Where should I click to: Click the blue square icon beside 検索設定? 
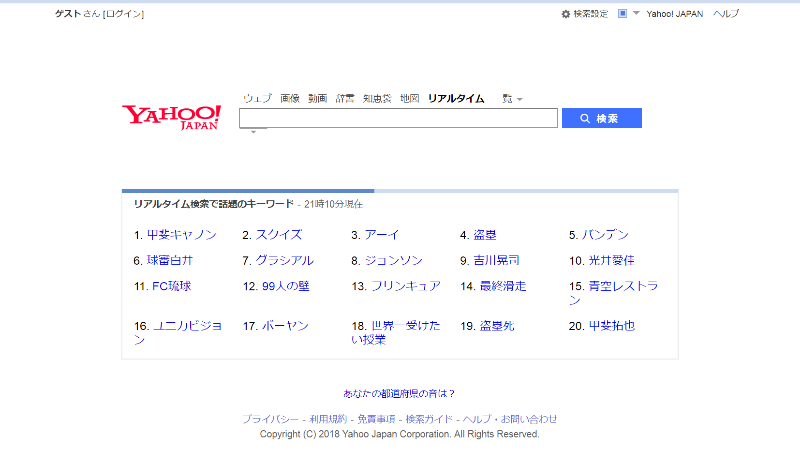(x=622, y=14)
